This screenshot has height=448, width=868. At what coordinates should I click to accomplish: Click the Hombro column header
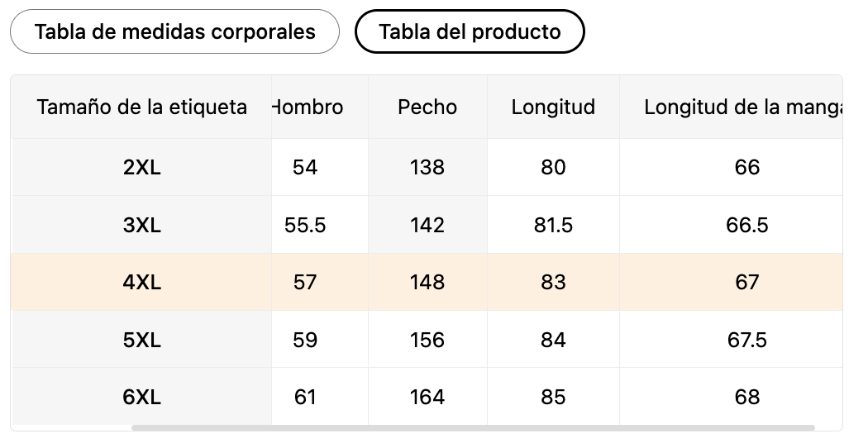pos(308,107)
